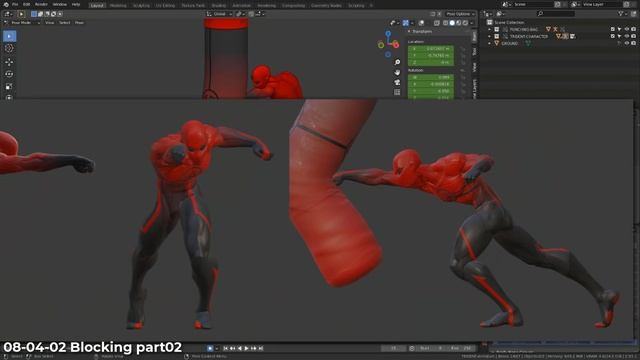Switch perspective/orthographic grid icon

(x=397, y=92)
